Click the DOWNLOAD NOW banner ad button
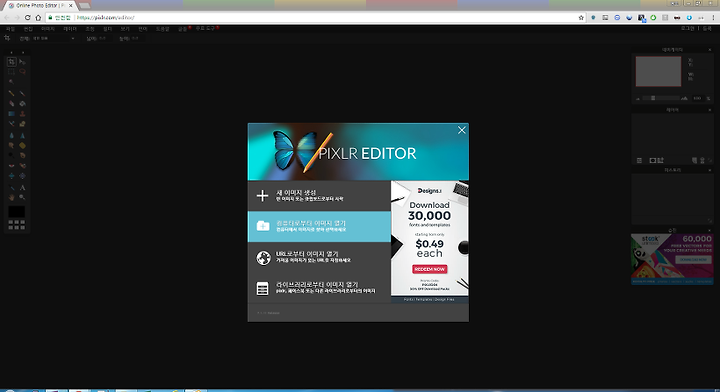 click(x=693, y=260)
